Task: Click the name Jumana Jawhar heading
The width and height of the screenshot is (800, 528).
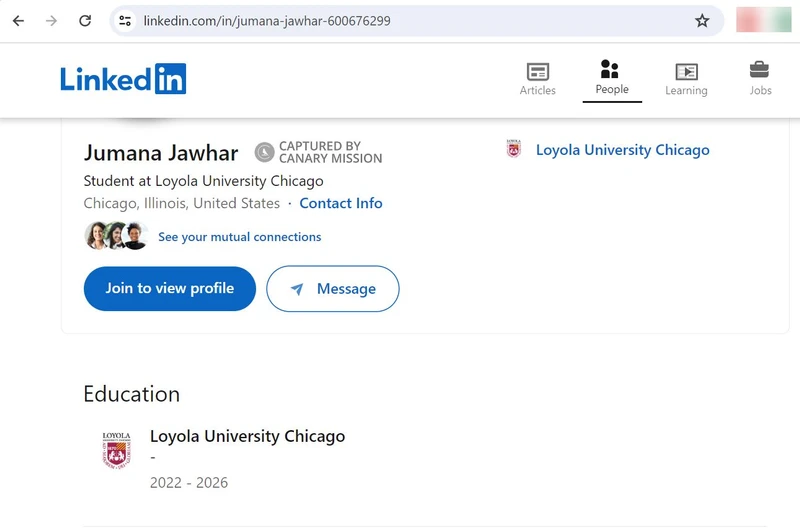Action: [161, 153]
